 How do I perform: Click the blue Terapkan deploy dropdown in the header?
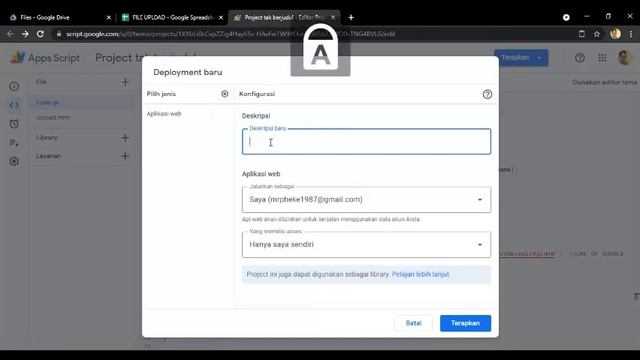click(521, 58)
